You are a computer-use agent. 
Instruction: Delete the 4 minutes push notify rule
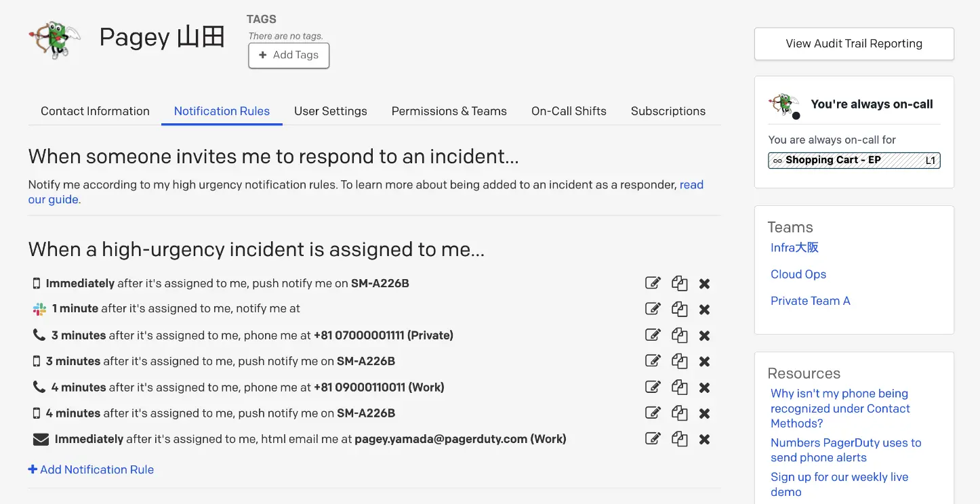705,413
